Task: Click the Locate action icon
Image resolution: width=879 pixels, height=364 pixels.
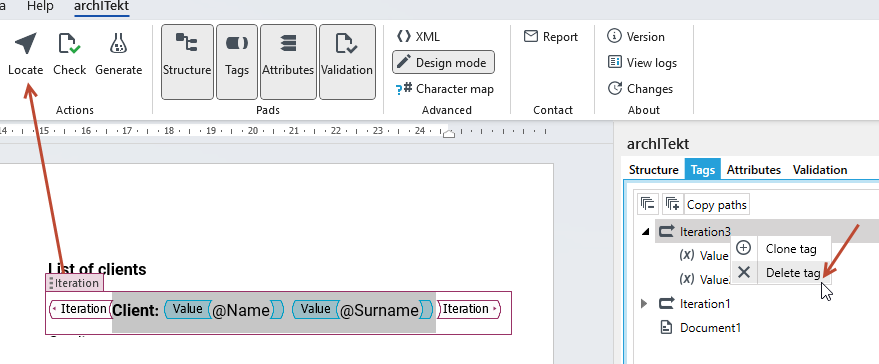Action: (26, 43)
